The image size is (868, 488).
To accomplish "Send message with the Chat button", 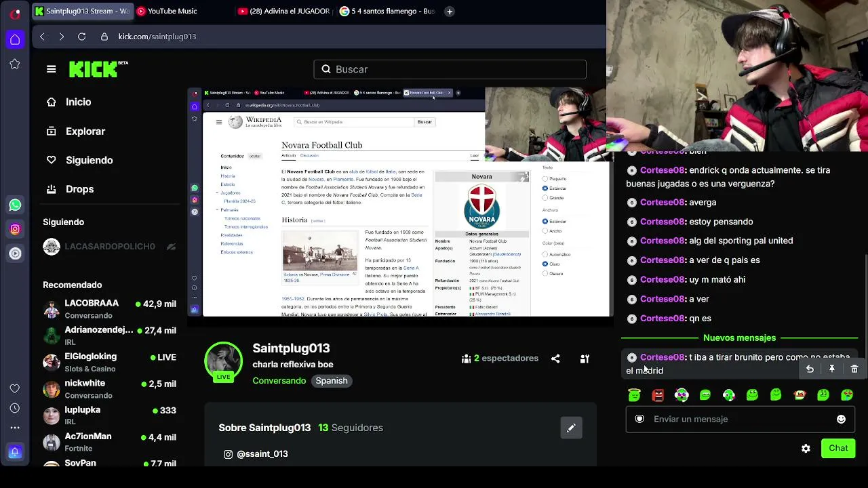I will coord(838,448).
